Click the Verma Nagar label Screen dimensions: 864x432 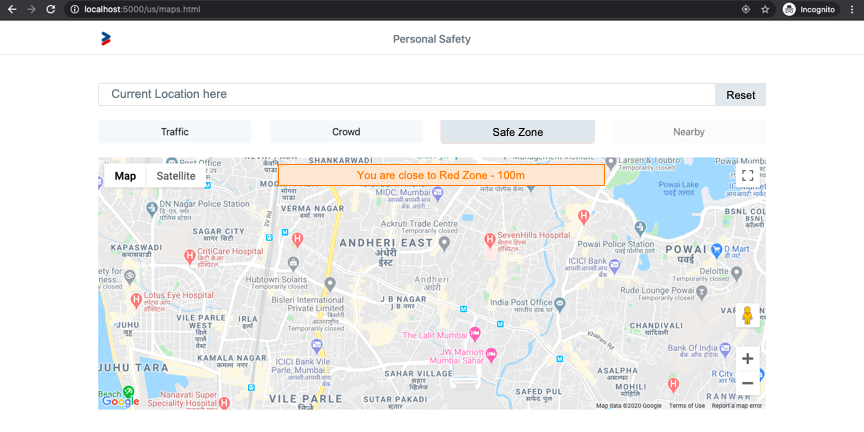312,208
